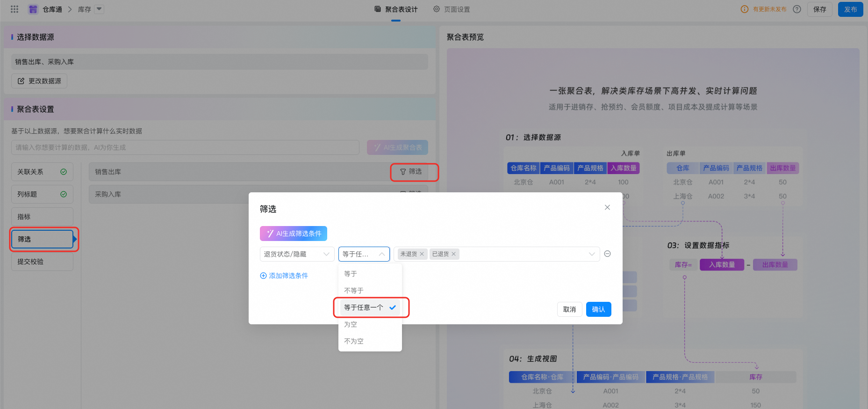Click the 销售出库、采购入库 data source field
The image size is (868, 409).
coord(220,62)
